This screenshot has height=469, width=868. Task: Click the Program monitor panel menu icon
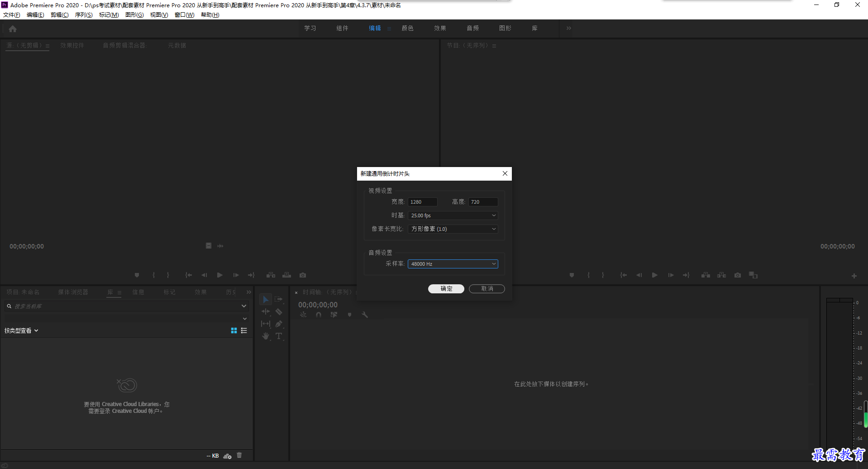pos(494,46)
